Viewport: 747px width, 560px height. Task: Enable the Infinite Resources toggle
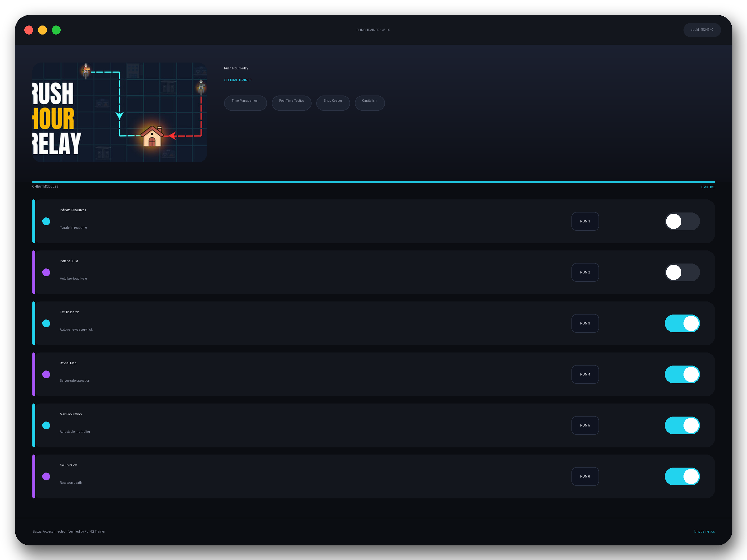682,222
